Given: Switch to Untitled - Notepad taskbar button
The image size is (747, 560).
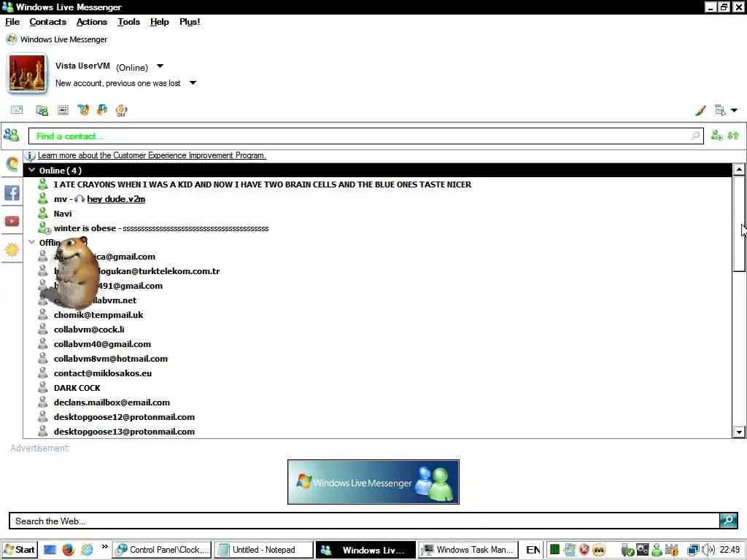Looking at the screenshot, I should [263, 550].
